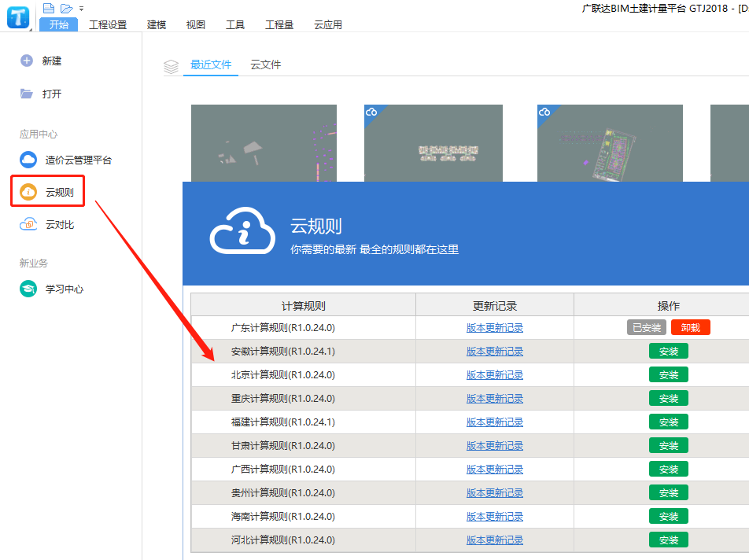Click the orange 云规则 icon

(x=28, y=192)
